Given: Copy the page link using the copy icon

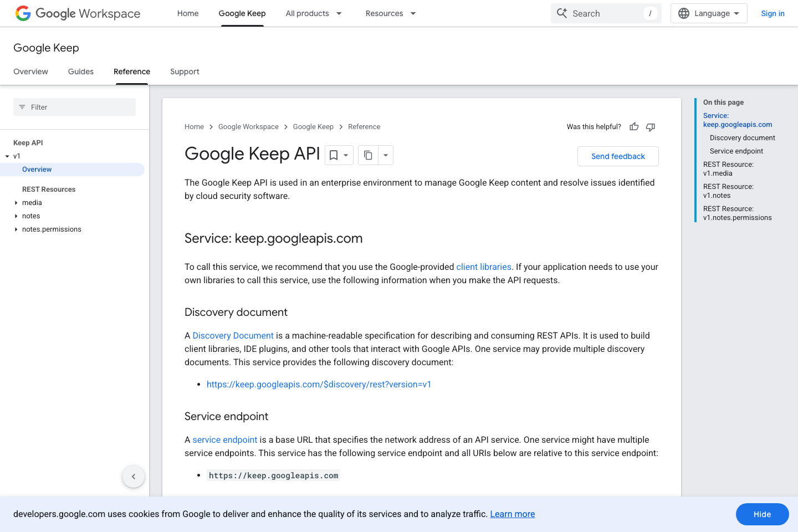Looking at the screenshot, I should (368, 155).
